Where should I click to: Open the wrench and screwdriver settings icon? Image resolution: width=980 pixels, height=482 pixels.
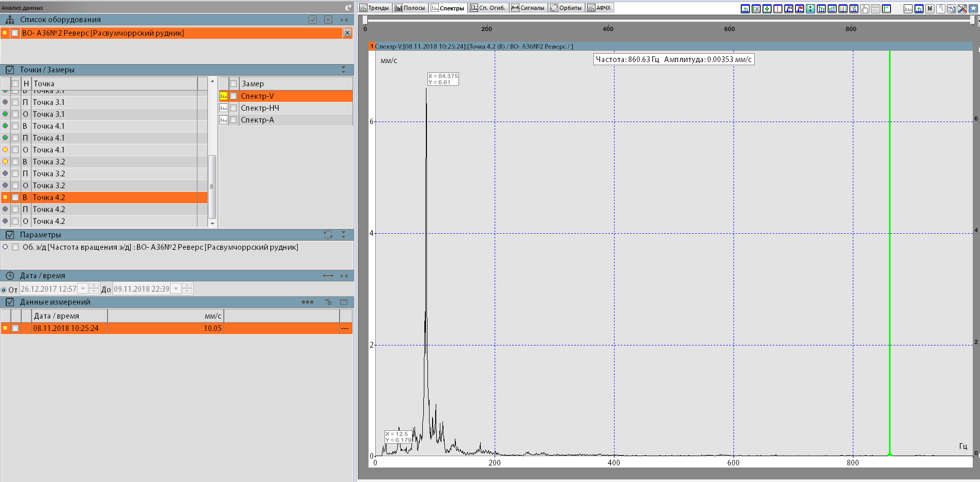[x=962, y=9]
